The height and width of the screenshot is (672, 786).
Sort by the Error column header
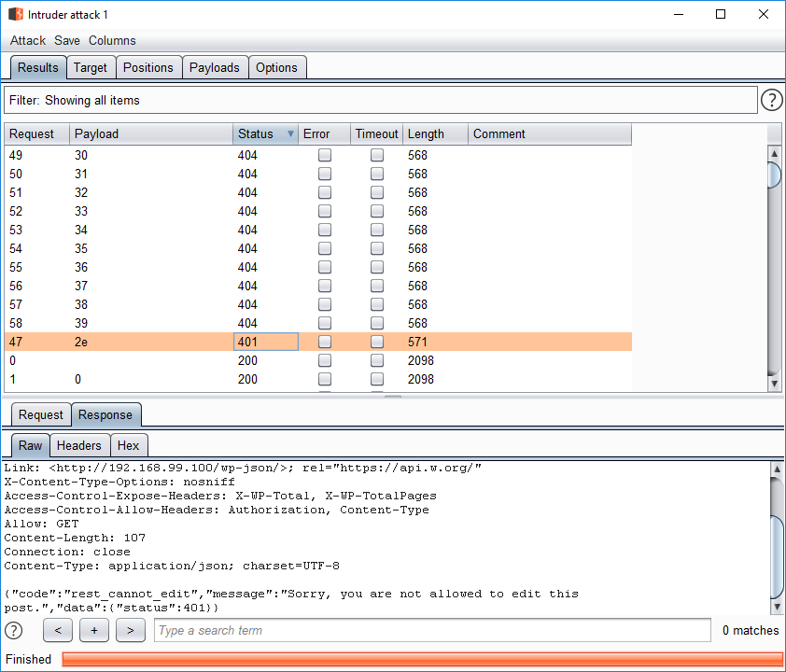324,133
